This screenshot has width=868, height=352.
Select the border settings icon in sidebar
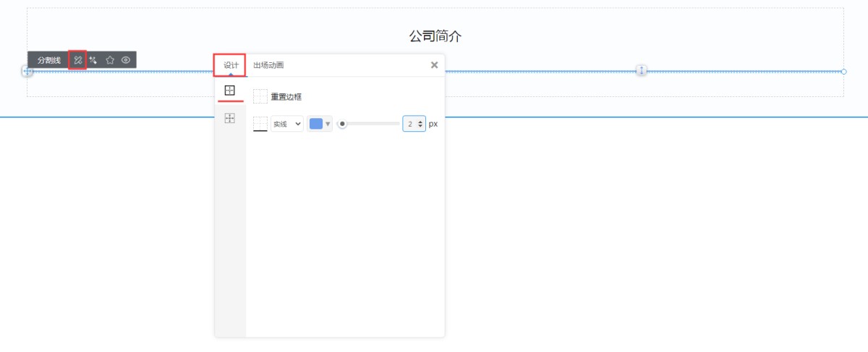pyautogui.click(x=230, y=91)
